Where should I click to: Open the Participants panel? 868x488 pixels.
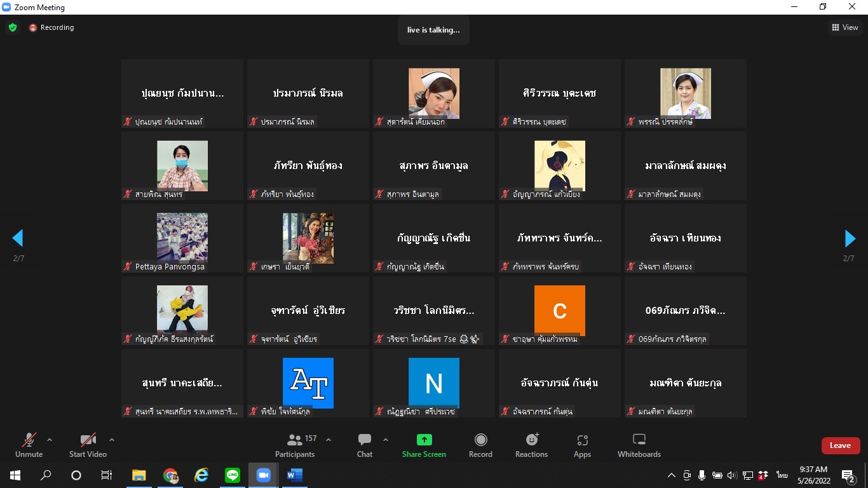click(295, 445)
